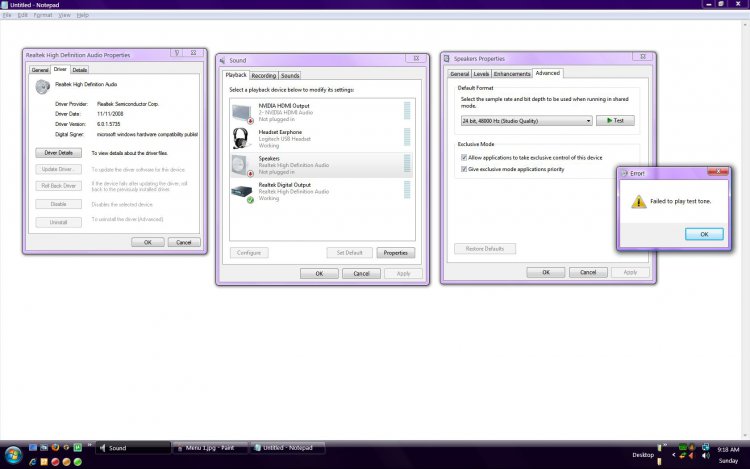Click the Speakers device icon in Sound list
The height and width of the screenshot is (469, 750).
point(243,165)
